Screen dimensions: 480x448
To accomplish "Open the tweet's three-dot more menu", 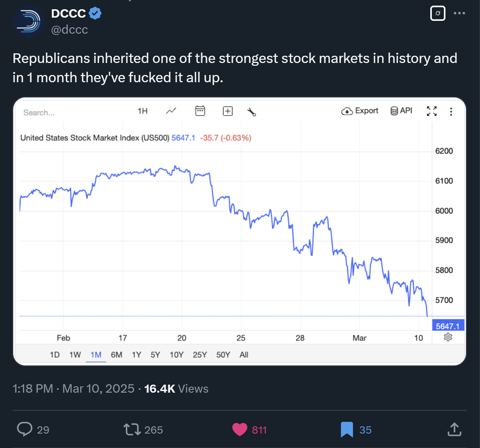I will (459, 13).
